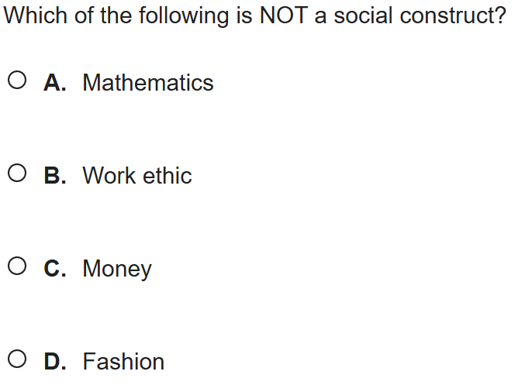Click the bold letter label "D."
This screenshot has width=532, height=392.
[55, 362]
